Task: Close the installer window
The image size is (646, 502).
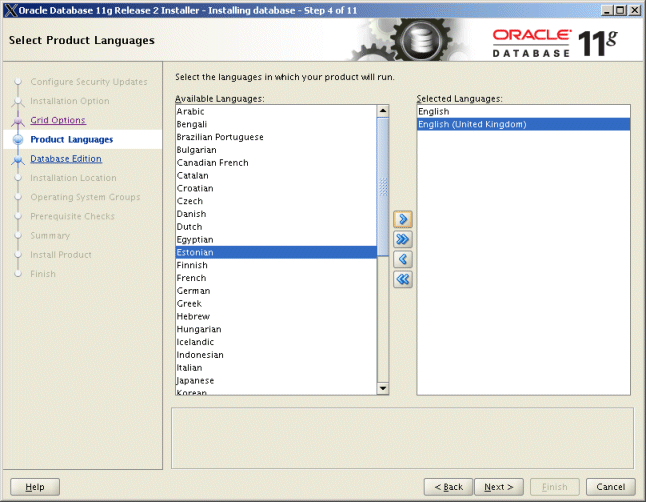Action: (634, 10)
